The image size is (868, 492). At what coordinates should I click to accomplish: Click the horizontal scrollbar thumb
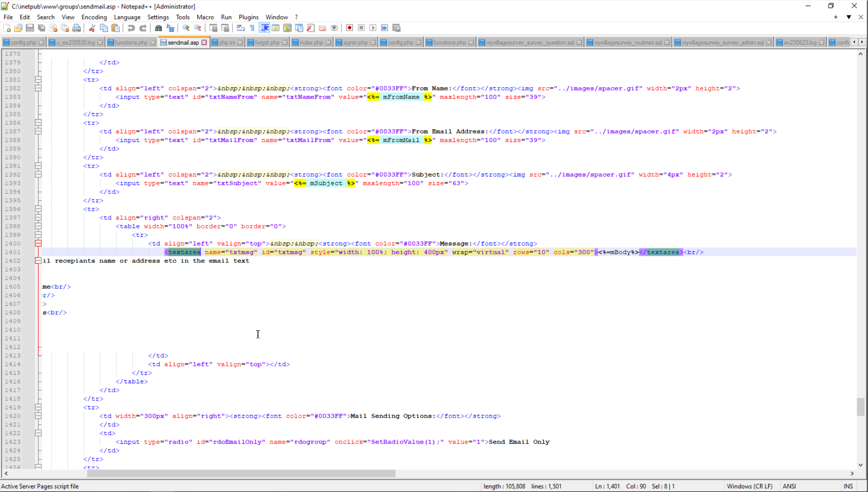click(241, 473)
